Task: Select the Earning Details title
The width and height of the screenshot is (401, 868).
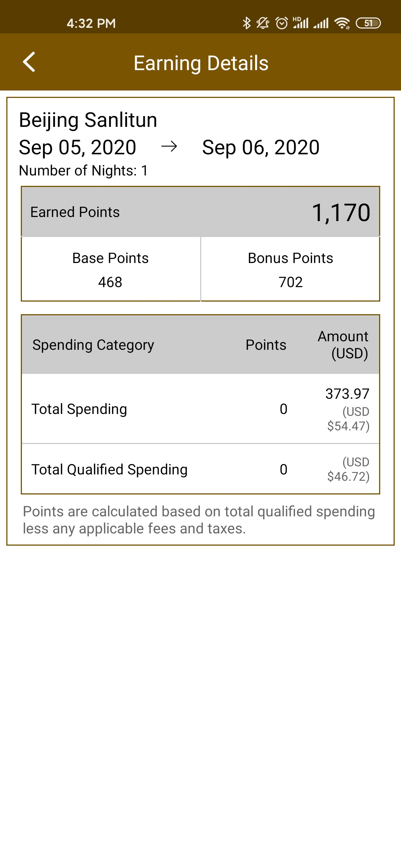Action: click(201, 63)
